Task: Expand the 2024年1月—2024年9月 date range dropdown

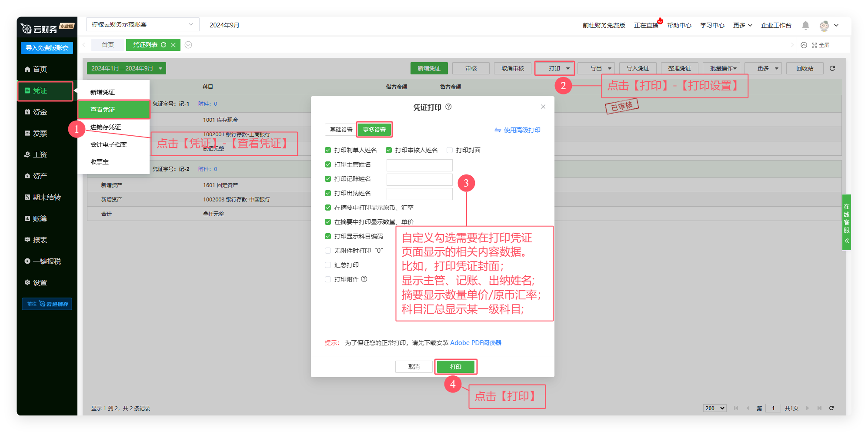Action: pyautogui.click(x=126, y=68)
